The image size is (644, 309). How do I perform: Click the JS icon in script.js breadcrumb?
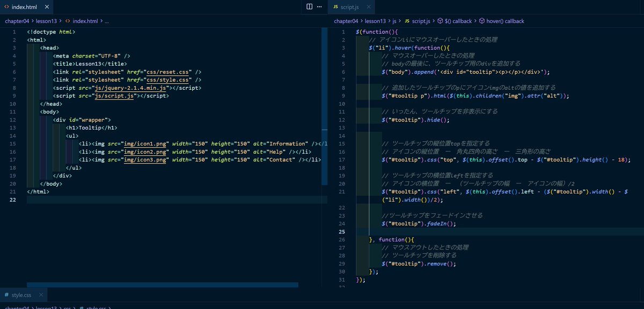(x=407, y=21)
